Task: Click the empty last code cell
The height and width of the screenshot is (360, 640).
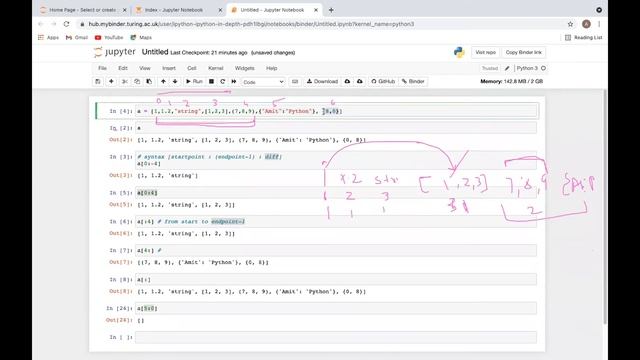Action: pyautogui.click(x=336, y=337)
